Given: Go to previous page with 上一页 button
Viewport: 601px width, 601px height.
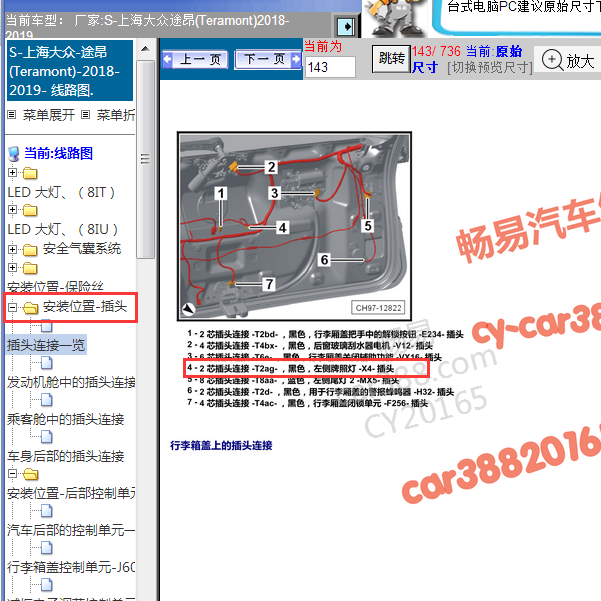Looking at the screenshot, I should point(195,59).
